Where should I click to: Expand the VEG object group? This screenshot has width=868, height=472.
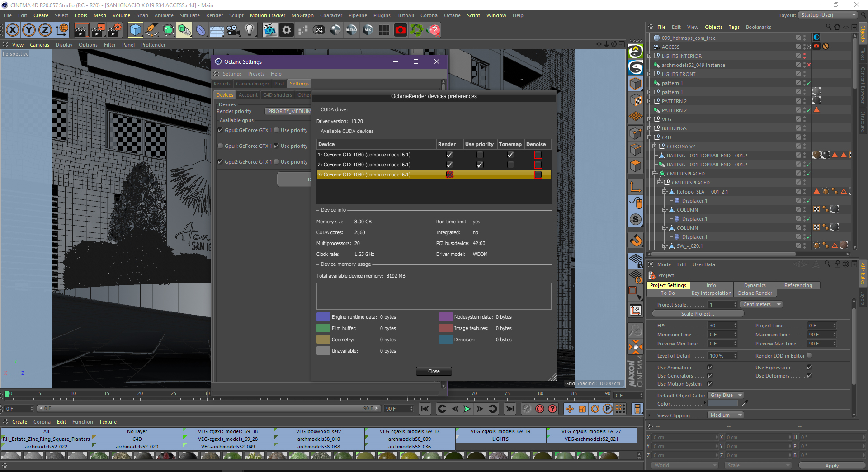click(x=650, y=119)
